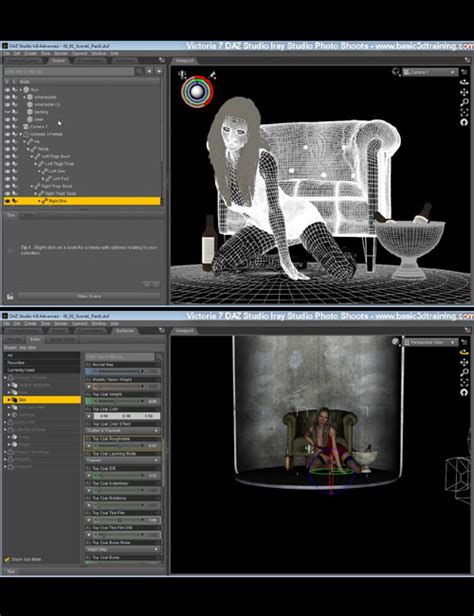474x616 pixels.
Task: Select the zoom magnifier tool in bottom viewport
Action: coord(464,372)
